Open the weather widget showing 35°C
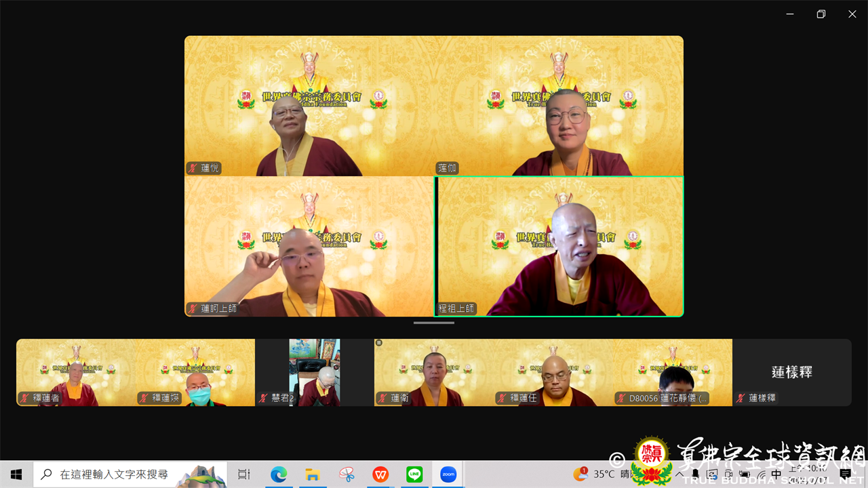The width and height of the screenshot is (868, 488). [x=597, y=474]
